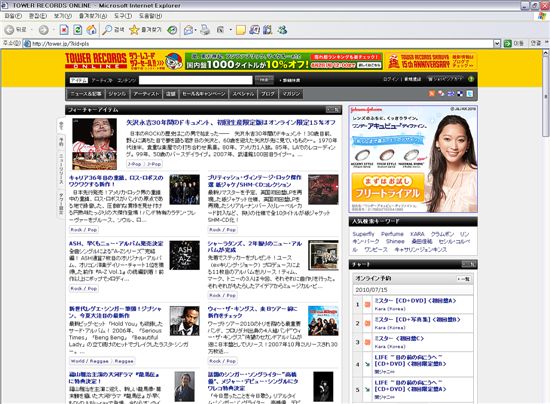The width and height of the screenshot is (550, 404).
Task: Open スペシャル navigation tab
Action: pos(243,94)
